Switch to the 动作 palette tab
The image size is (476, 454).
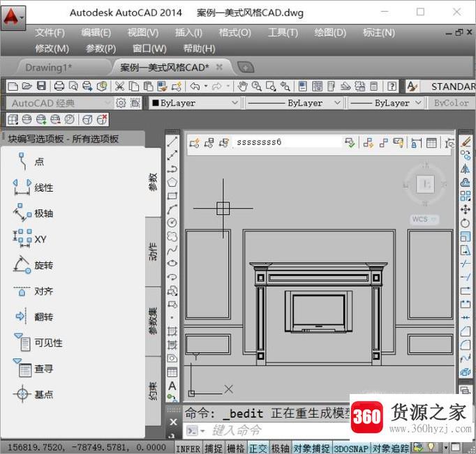point(153,252)
